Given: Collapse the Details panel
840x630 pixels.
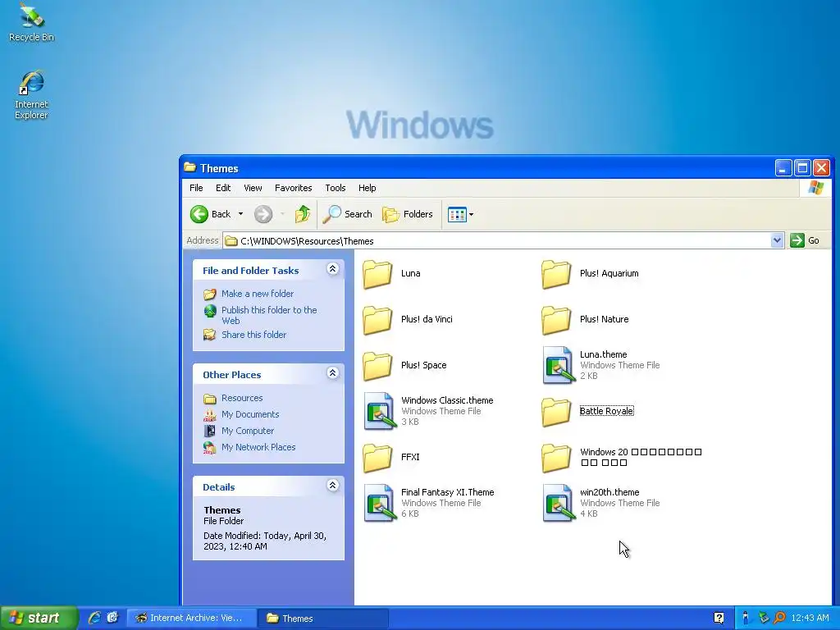Looking at the screenshot, I should (333, 486).
